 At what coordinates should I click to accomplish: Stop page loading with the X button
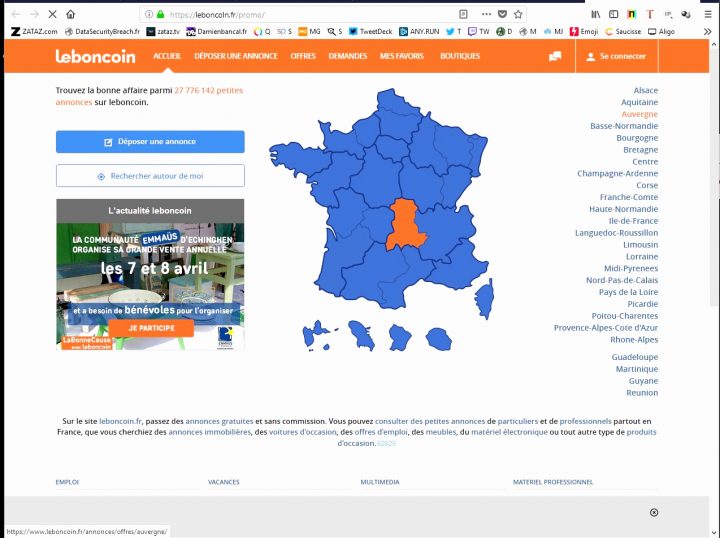(52, 15)
